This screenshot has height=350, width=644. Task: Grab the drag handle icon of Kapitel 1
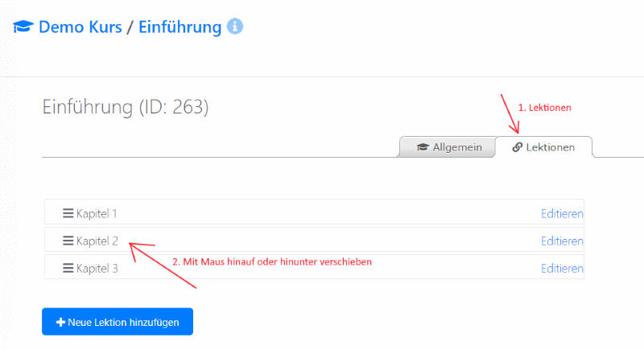pyautogui.click(x=68, y=213)
